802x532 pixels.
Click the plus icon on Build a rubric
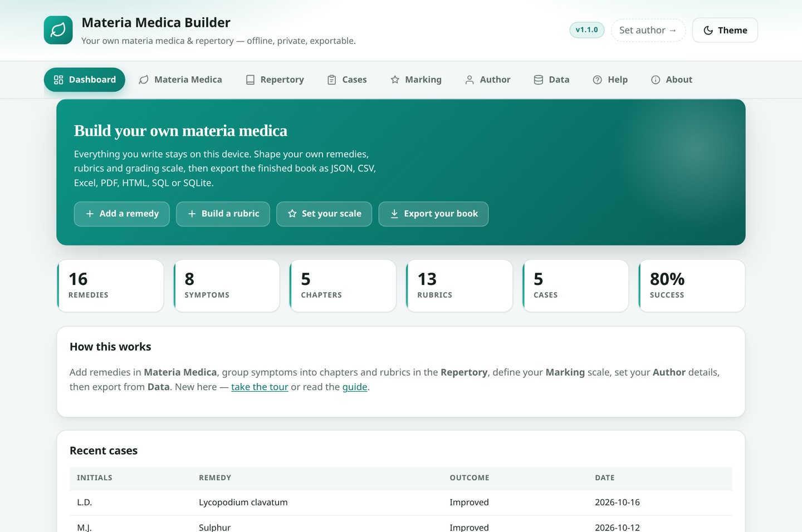click(192, 214)
